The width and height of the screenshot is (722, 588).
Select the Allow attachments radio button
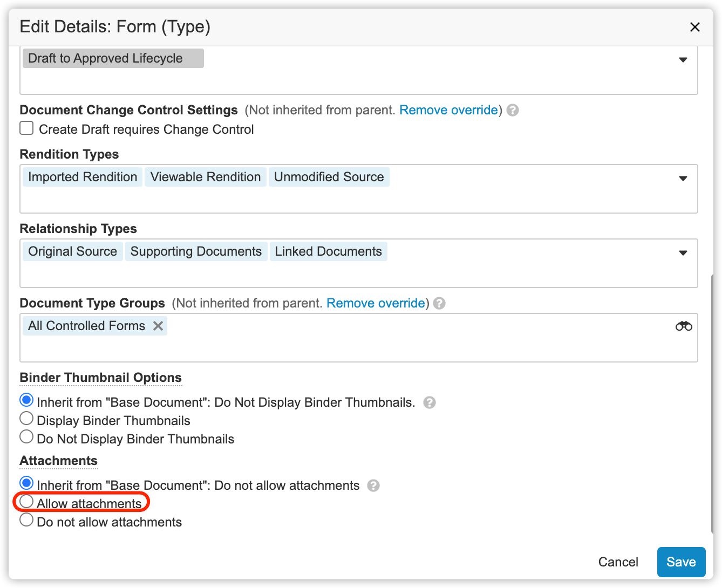[x=26, y=502]
